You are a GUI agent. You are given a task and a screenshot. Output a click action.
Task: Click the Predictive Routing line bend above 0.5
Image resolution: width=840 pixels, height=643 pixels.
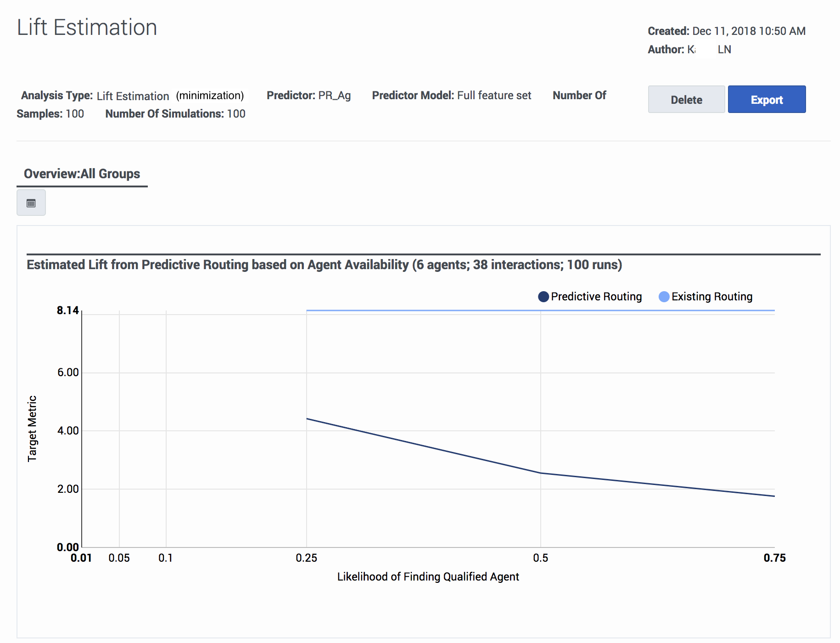pos(541,473)
